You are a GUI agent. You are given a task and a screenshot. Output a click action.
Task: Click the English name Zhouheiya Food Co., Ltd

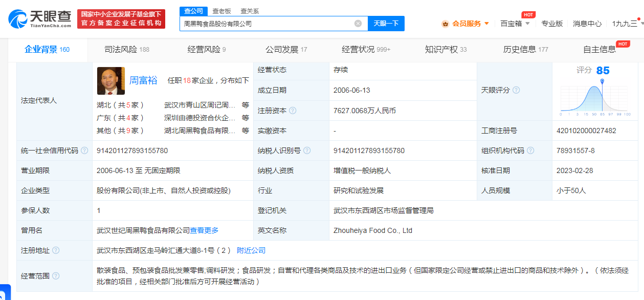coord(373,230)
